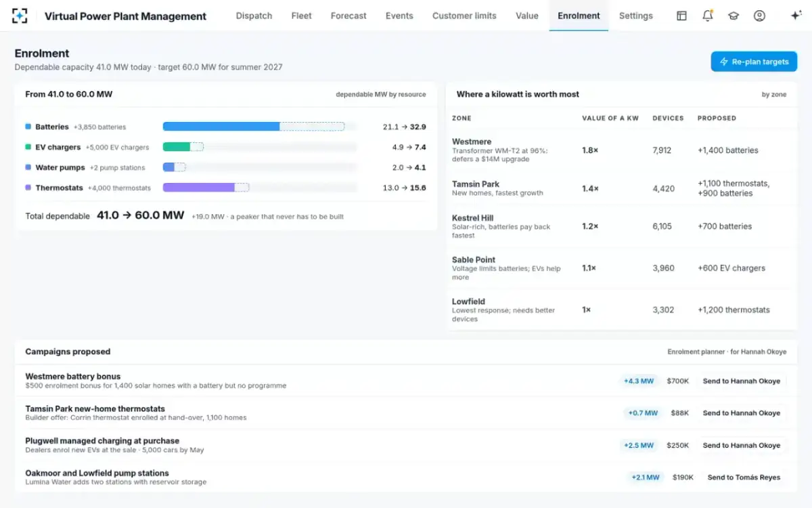This screenshot has width=812, height=508.
Task: Open Oakmoor and Lowfield pump stations title
Action: [x=97, y=473]
